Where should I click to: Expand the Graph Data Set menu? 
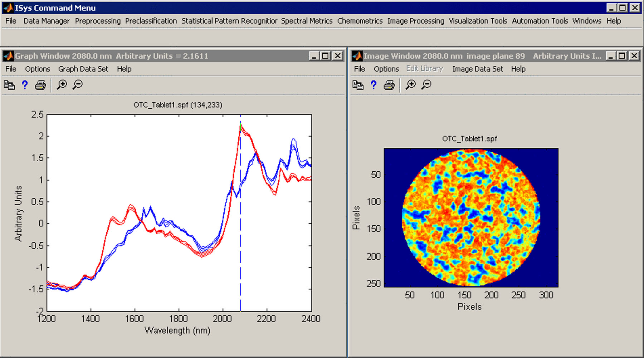click(83, 69)
